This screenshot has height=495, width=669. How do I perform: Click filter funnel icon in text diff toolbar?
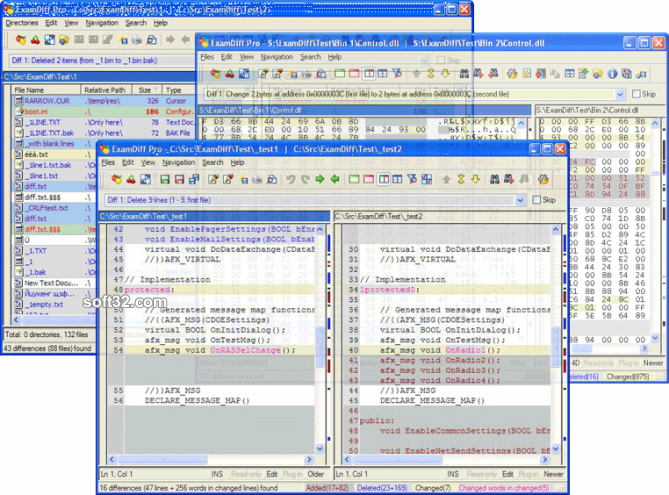[x=412, y=179]
